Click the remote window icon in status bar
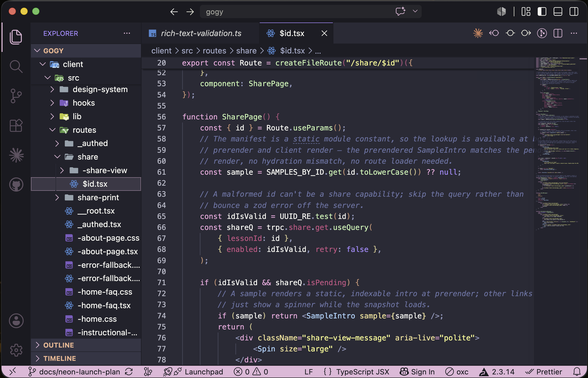Image resolution: width=588 pixels, height=378 pixels. (x=13, y=371)
